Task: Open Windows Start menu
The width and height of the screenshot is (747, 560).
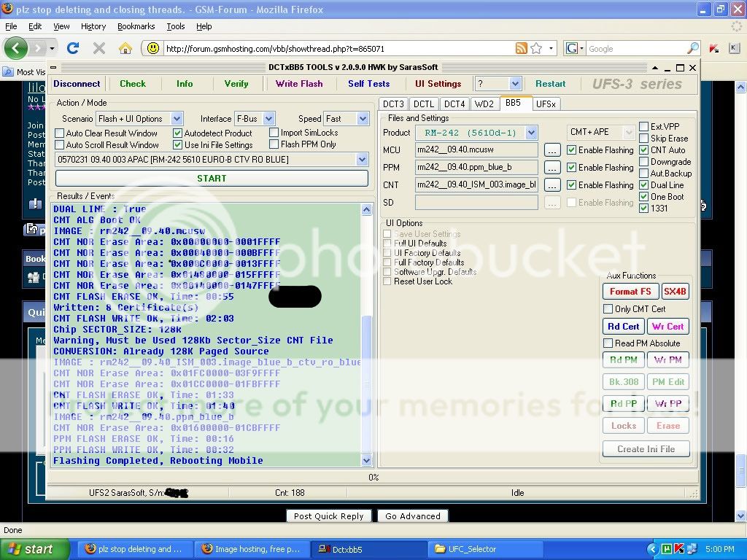Action: (35, 549)
